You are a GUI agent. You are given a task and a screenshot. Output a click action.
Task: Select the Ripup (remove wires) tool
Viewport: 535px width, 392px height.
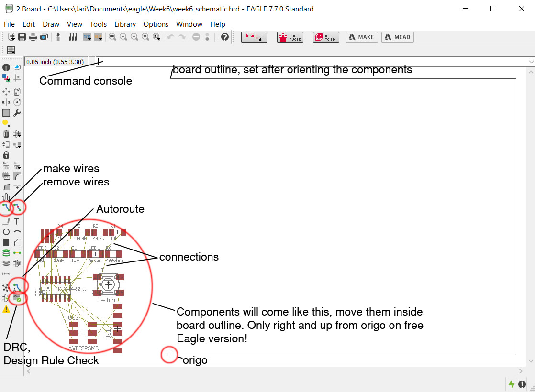(17, 207)
